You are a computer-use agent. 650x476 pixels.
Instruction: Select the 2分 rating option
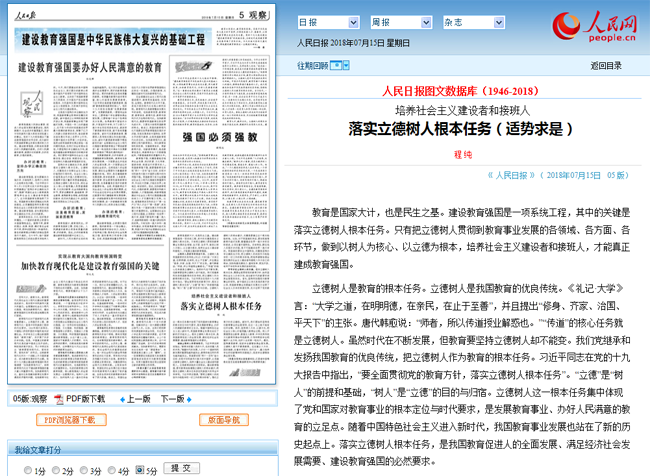56,469
